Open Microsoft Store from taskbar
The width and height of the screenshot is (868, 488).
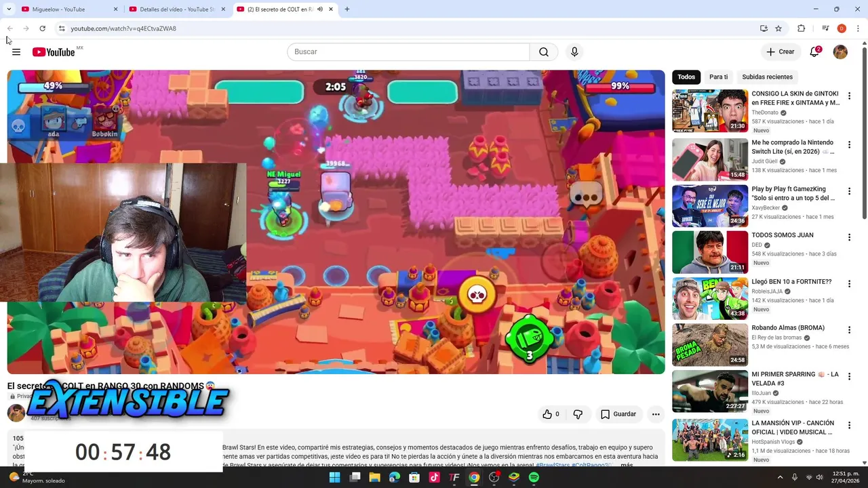(x=414, y=477)
